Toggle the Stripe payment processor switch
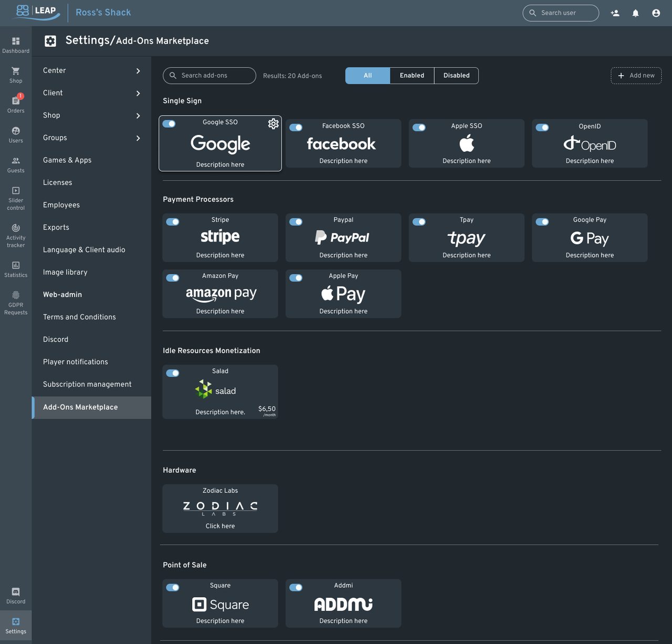 (x=173, y=222)
